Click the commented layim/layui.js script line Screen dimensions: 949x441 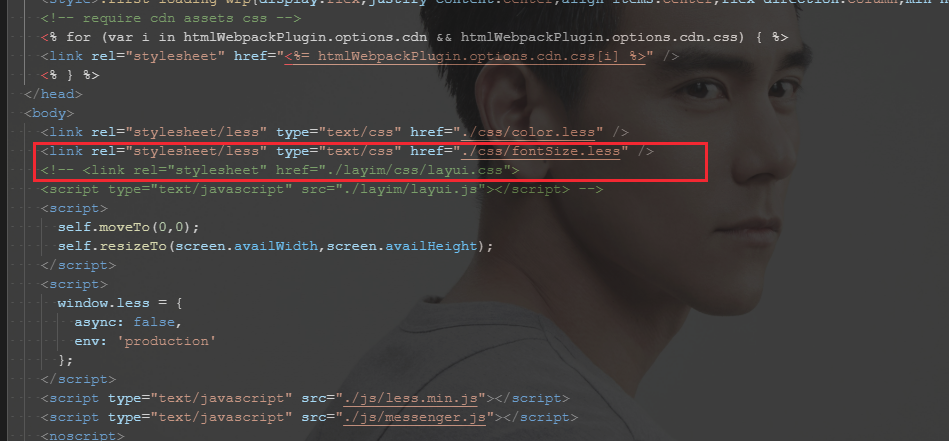click(x=322, y=189)
